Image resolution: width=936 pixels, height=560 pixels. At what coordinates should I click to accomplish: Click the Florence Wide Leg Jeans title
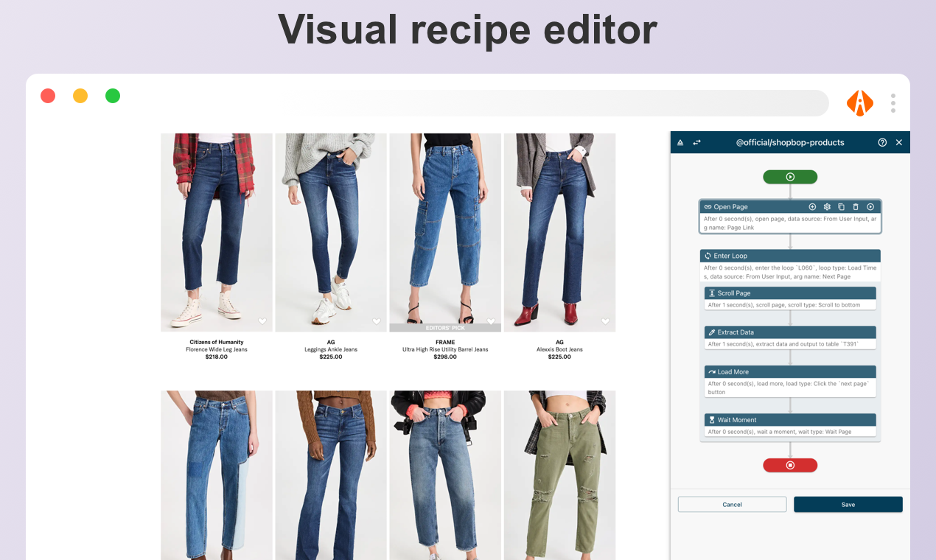tap(217, 349)
